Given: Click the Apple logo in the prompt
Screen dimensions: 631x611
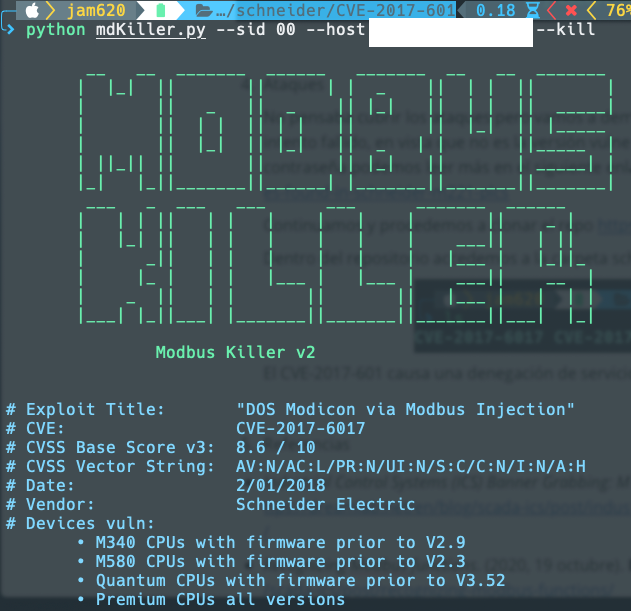Looking at the screenshot, I should coord(33,10).
